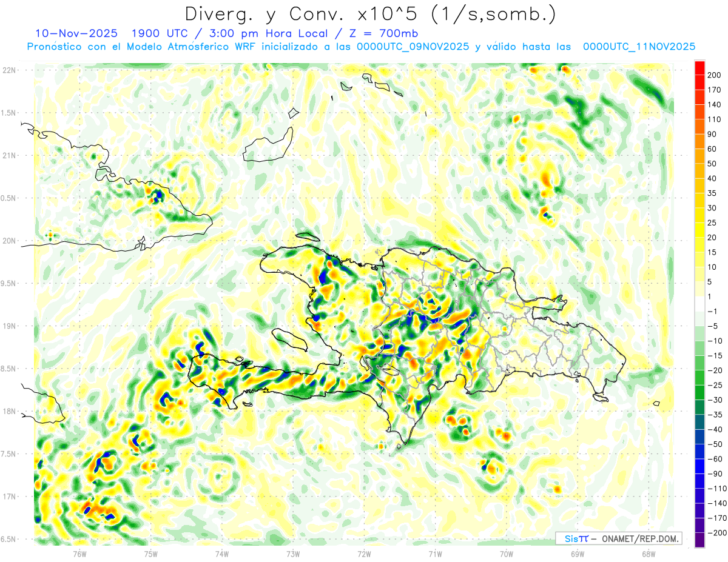Pick the colorbar swatch between 20 and 25
The width and height of the screenshot is (728, 562).
(x=699, y=230)
